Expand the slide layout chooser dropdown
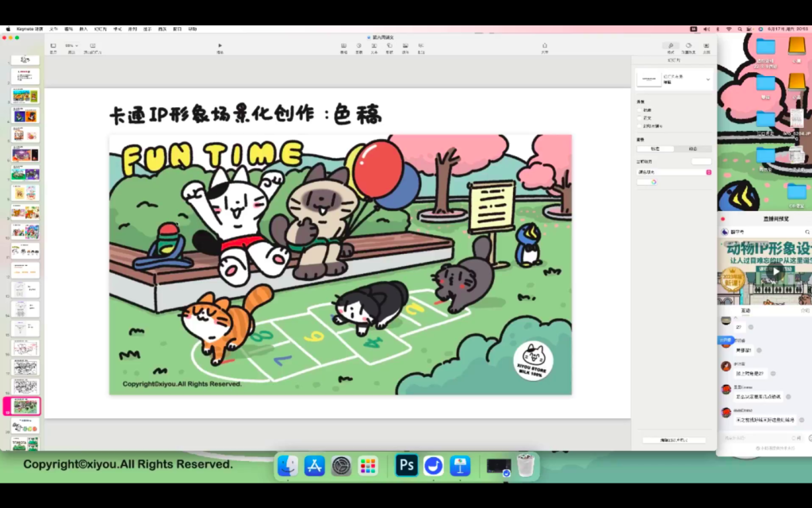The height and width of the screenshot is (508, 812). [707, 79]
